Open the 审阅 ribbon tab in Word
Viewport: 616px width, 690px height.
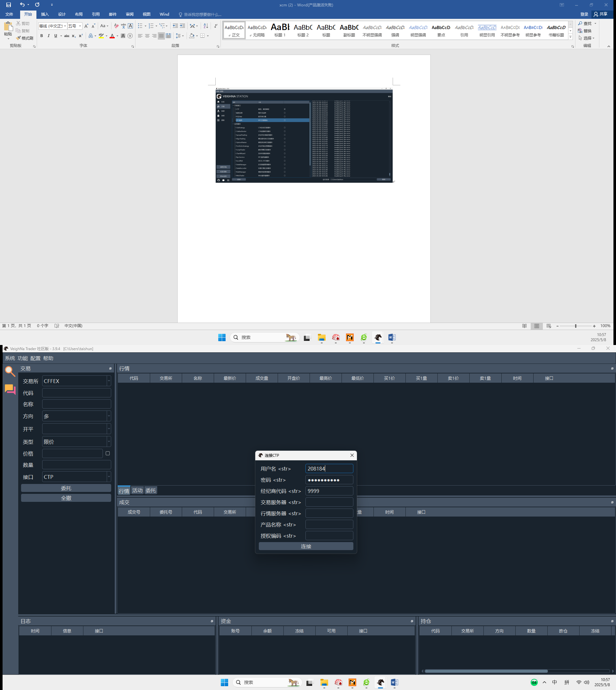130,14
